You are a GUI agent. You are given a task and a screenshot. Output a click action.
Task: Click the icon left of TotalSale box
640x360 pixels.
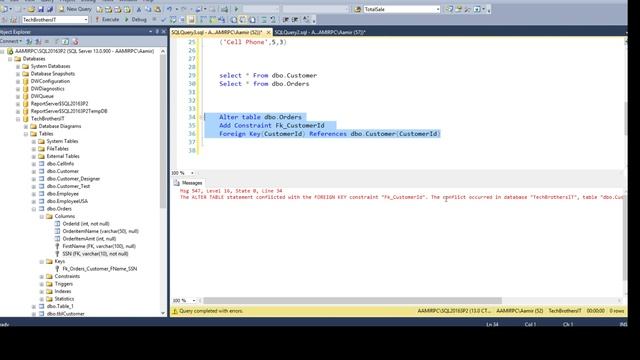(x=358, y=9)
